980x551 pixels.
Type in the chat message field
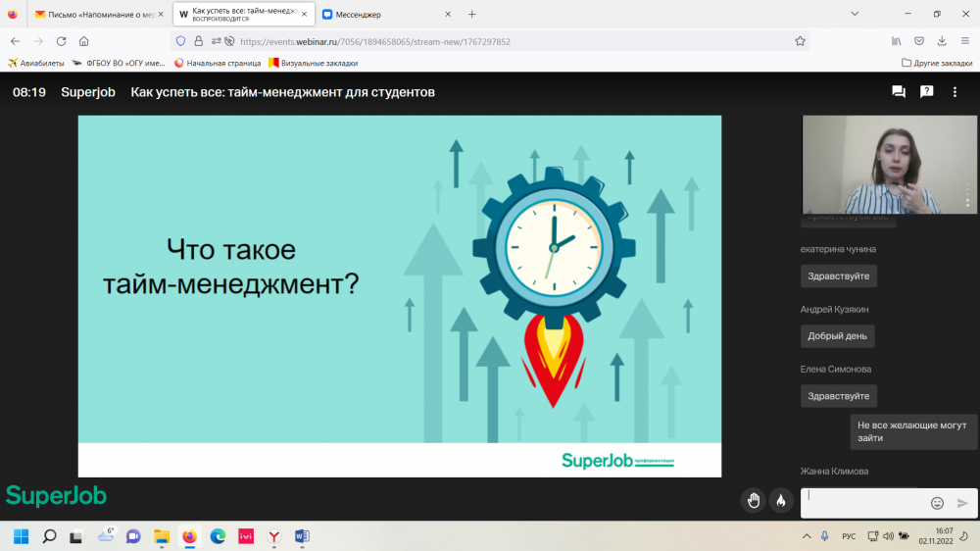click(862, 502)
